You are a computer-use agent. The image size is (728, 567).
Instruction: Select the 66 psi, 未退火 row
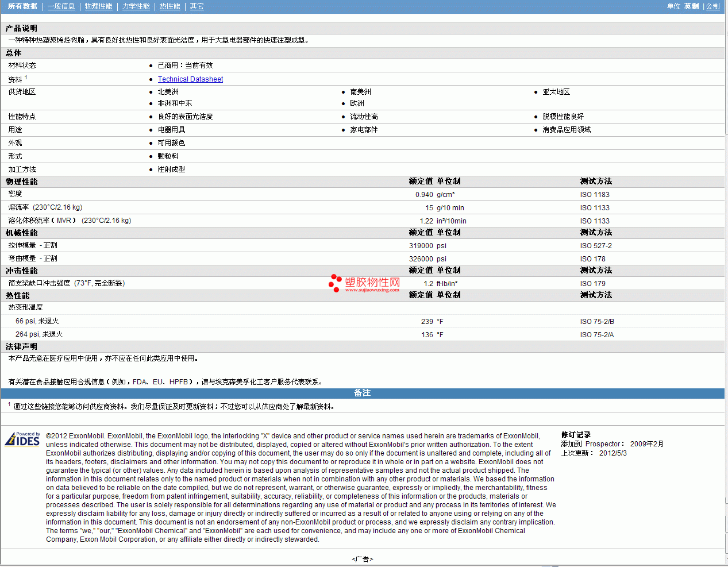click(x=37, y=321)
